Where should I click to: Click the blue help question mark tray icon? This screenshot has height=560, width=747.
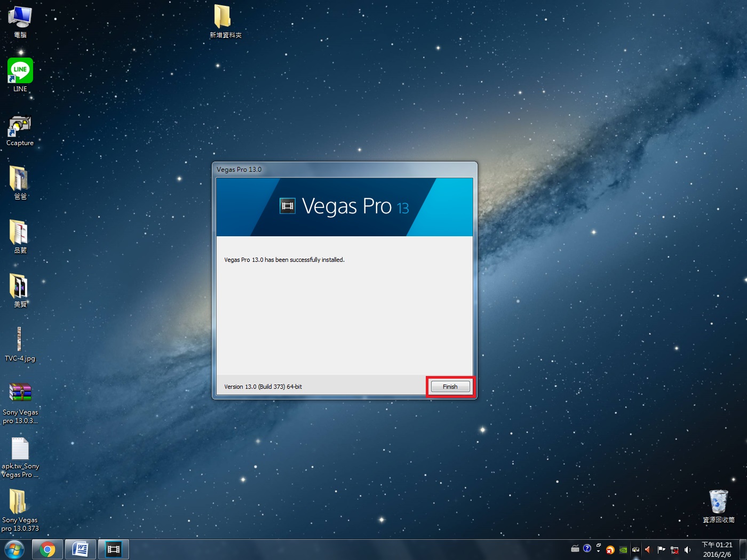[587, 548]
